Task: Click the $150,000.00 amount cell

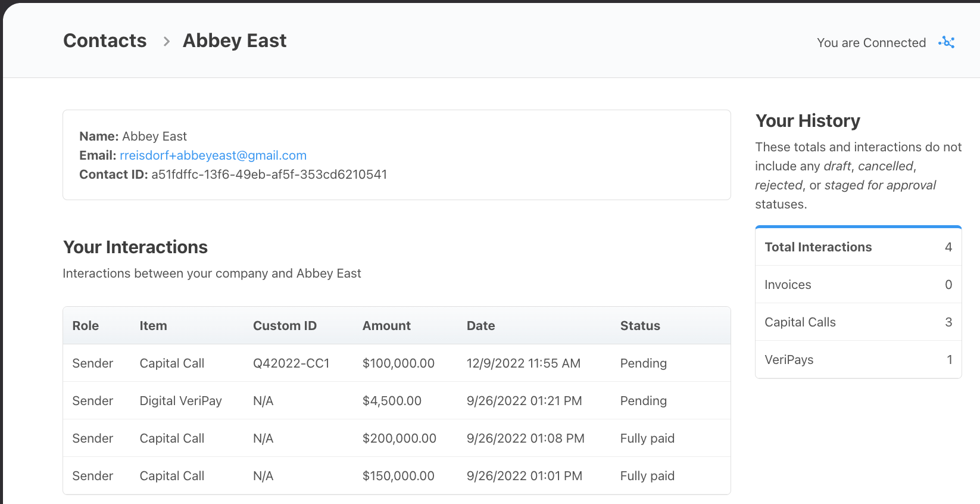Action: [x=398, y=476]
